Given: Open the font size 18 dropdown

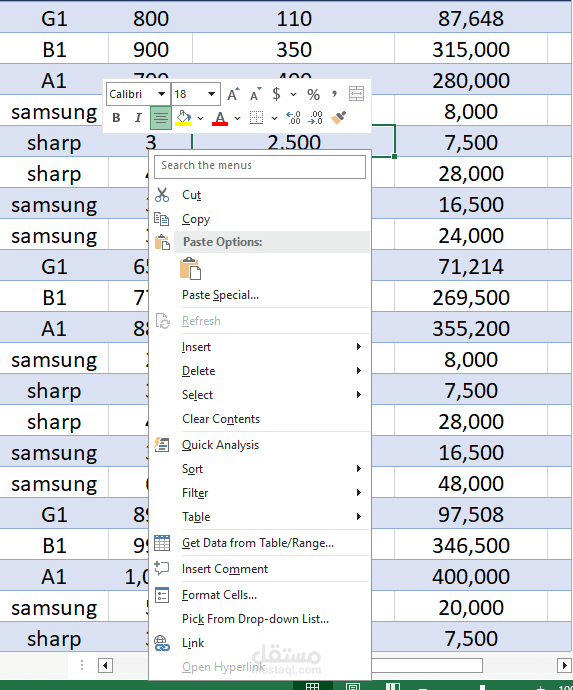Looking at the screenshot, I should [212, 94].
